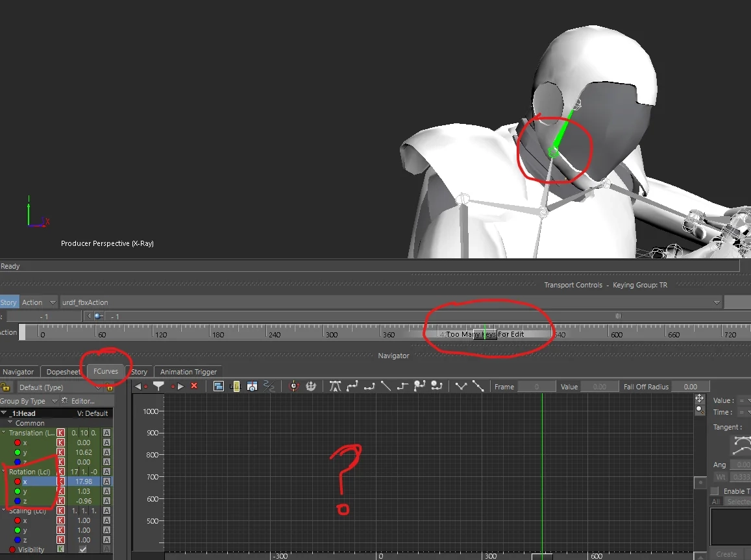Toggle the Visibility property checkbox
This screenshot has width=751, height=560.
(82, 550)
